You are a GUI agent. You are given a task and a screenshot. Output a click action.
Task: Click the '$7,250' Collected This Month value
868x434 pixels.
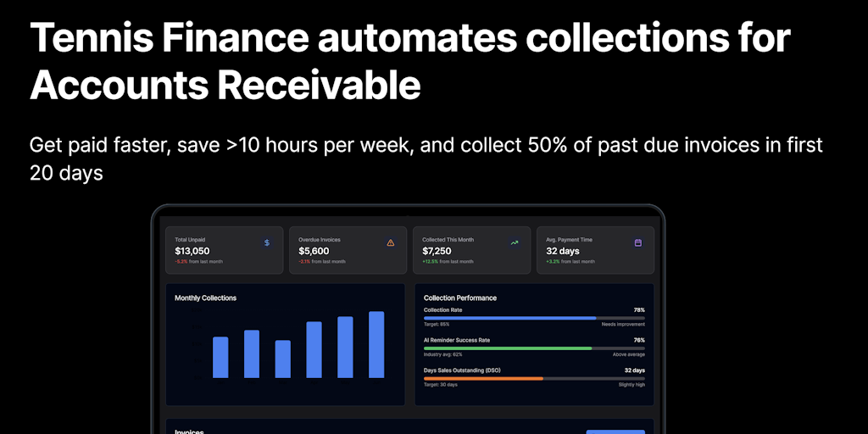click(437, 251)
